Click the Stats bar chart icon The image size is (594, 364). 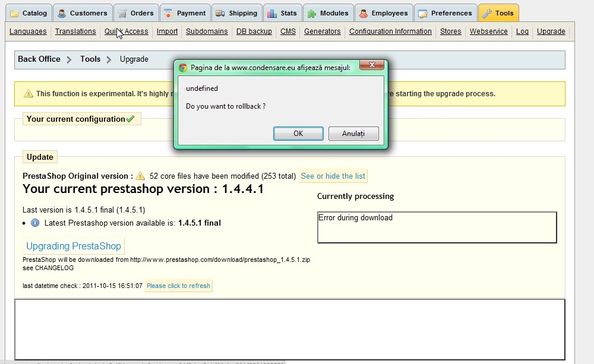coord(271,14)
